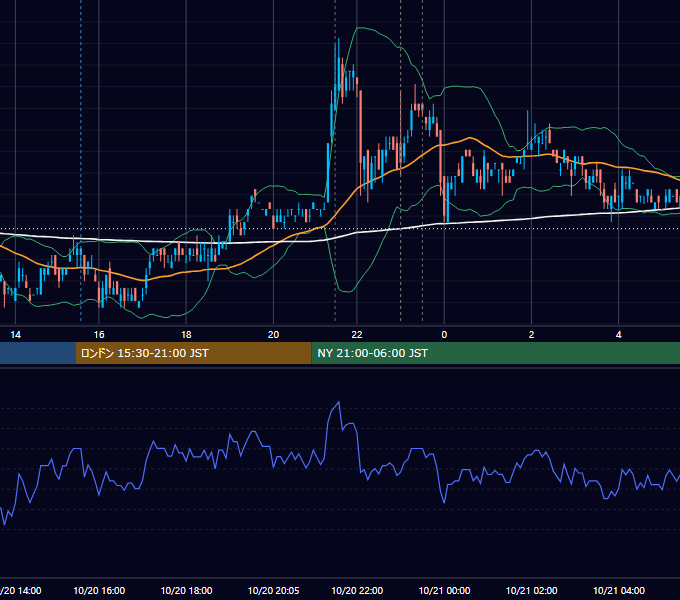This screenshot has width=680, height=600.
Task: Click the 18 hour axis label
Action: (186, 335)
